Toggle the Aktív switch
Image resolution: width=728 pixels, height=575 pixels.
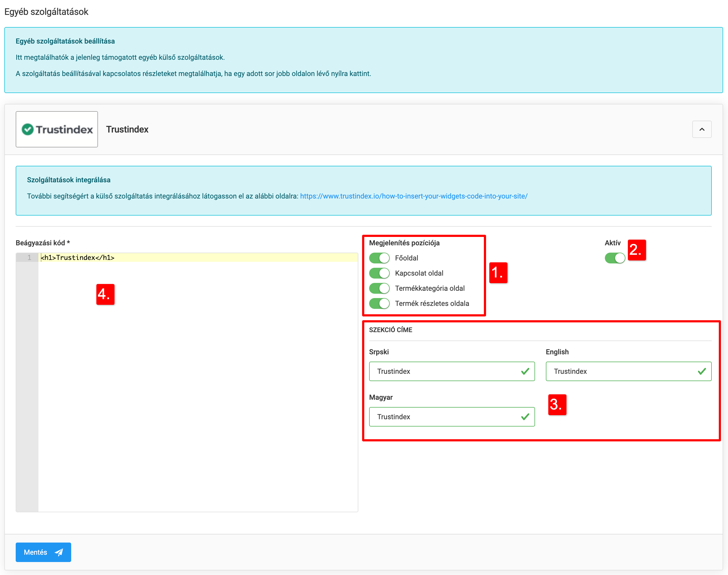[x=615, y=258]
